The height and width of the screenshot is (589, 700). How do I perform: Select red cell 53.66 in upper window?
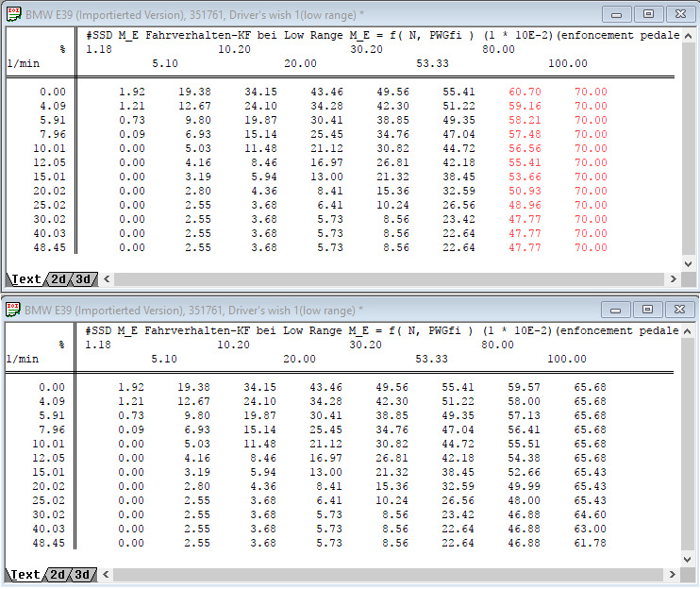coord(525,177)
